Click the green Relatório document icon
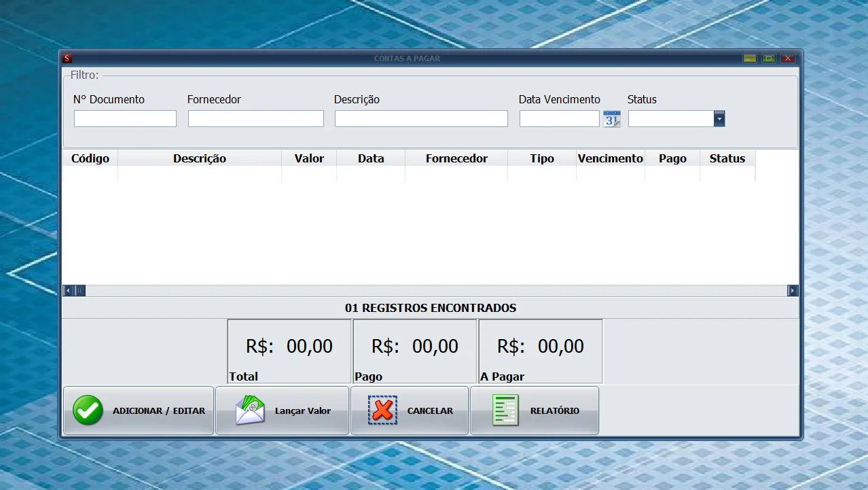The image size is (868, 490). point(505,410)
